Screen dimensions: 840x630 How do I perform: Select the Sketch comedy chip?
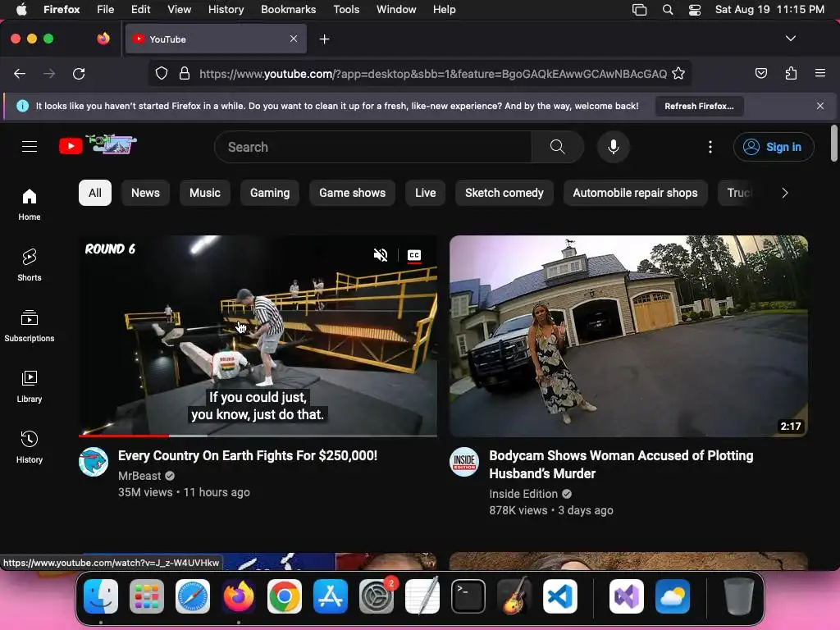[504, 193]
